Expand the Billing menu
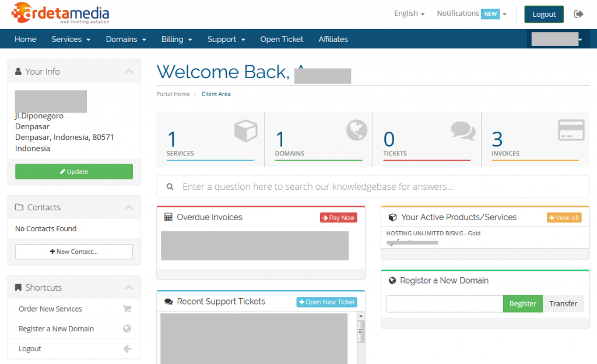597x364 pixels. 176,40
